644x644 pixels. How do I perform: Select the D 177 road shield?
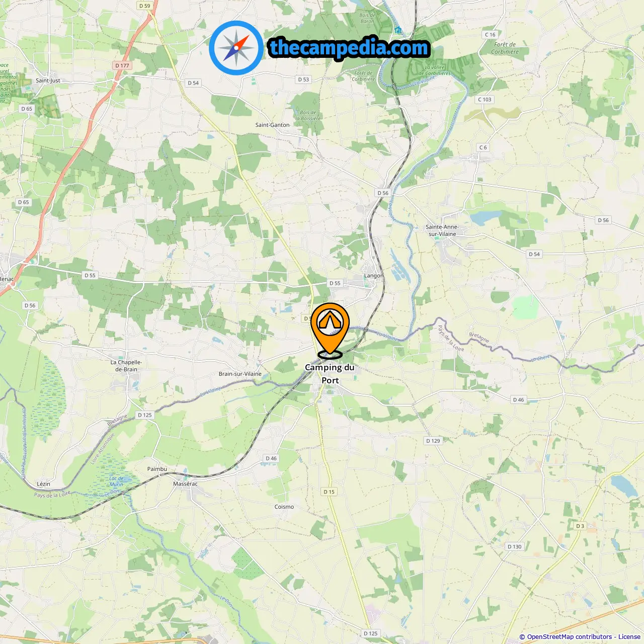122,65
